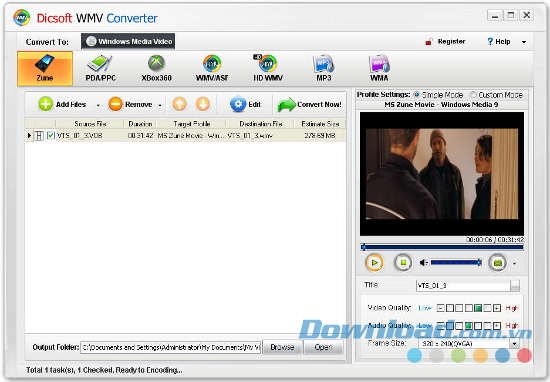This screenshot has height=382, width=550.
Task: Set Video Quality to the green level box
Action: [478, 308]
